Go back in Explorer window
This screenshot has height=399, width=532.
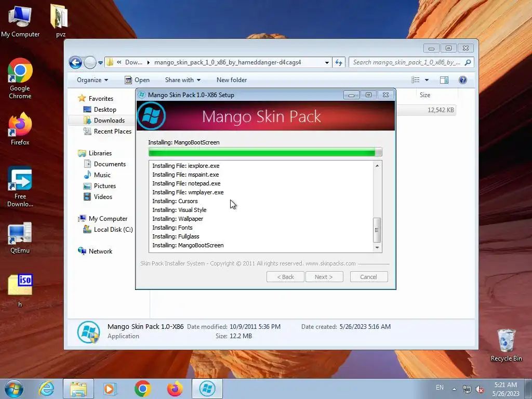point(75,62)
